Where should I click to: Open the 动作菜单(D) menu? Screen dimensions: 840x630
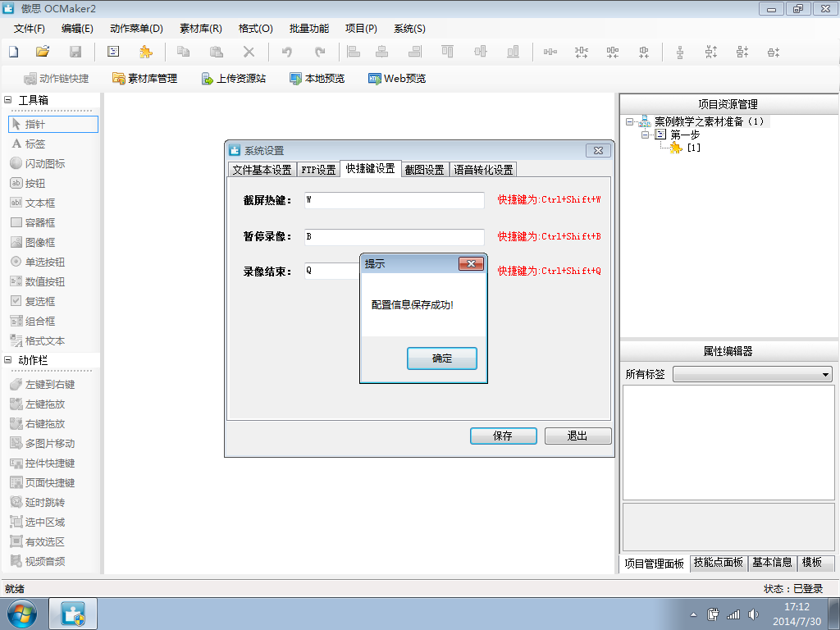click(136, 29)
